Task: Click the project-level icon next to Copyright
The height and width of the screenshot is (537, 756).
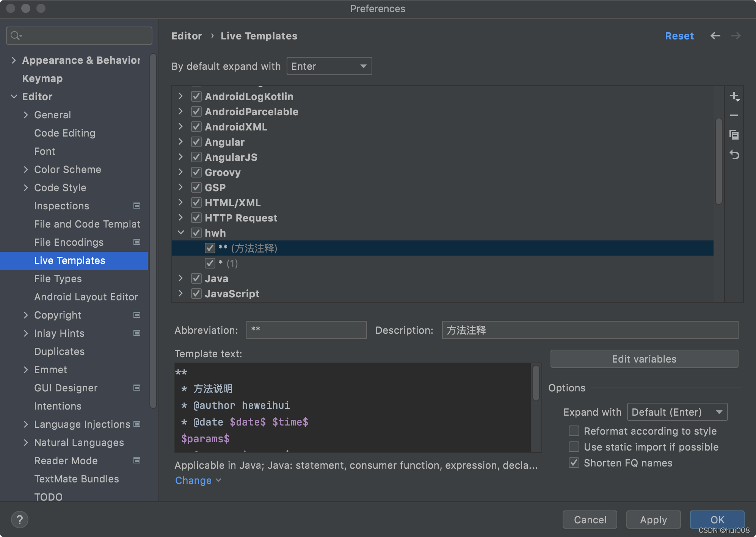Action: click(137, 315)
